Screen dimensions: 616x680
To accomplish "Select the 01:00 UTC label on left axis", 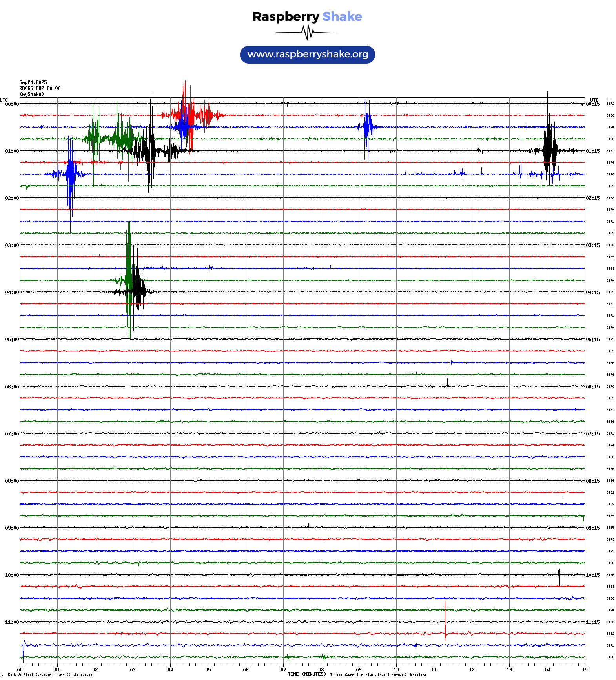I will 12,151.
